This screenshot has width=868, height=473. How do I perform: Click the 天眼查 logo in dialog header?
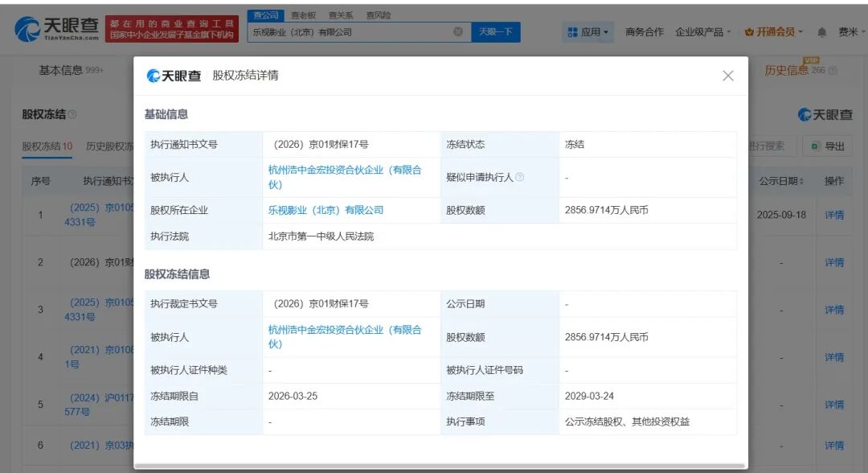pyautogui.click(x=174, y=76)
